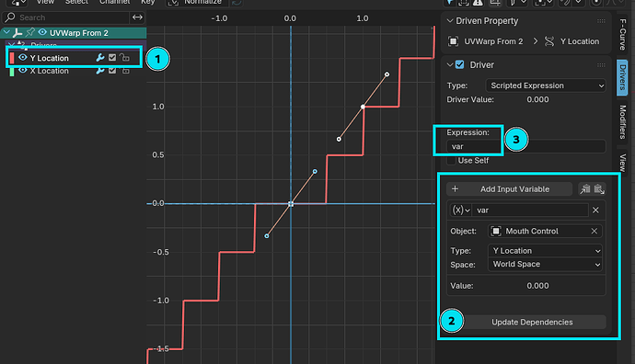Image resolution: width=635 pixels, height=364 pixels.
Task: Select the keyframe point at value 1.0
Action: click(363, 107)
